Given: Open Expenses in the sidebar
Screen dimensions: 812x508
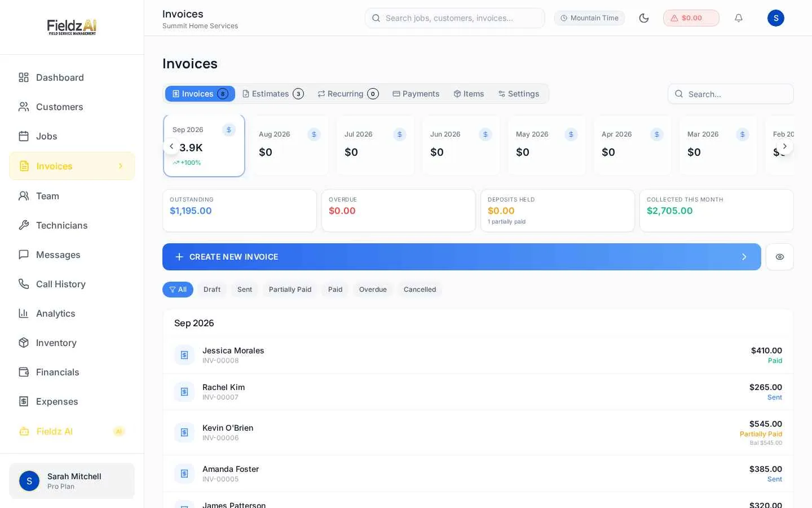Looking at the screenshot, I should (72, 401).
